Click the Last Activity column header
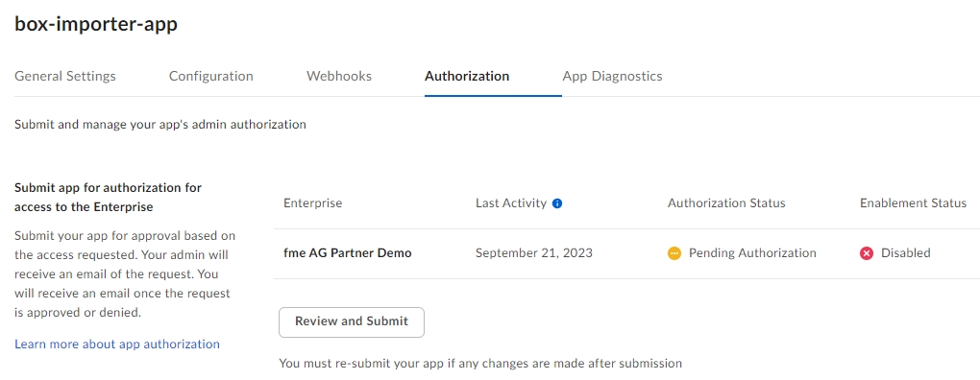The width and height of the screenshot is (980, 380). click(510, 203)
